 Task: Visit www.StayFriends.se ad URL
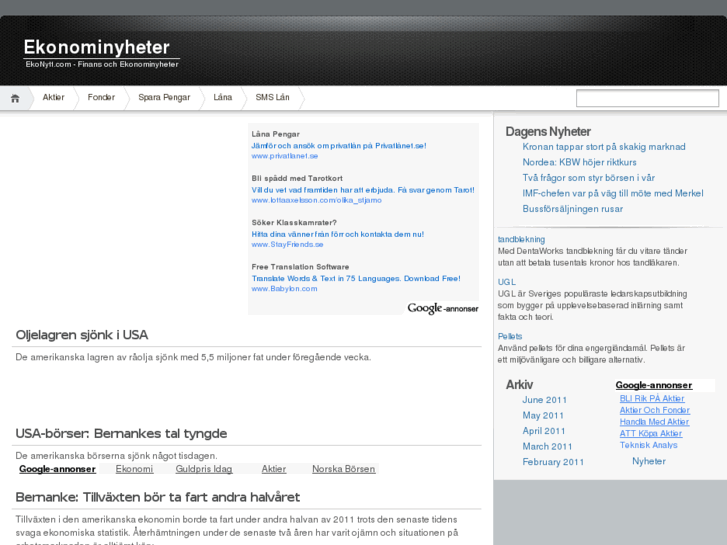click(287, 244)
